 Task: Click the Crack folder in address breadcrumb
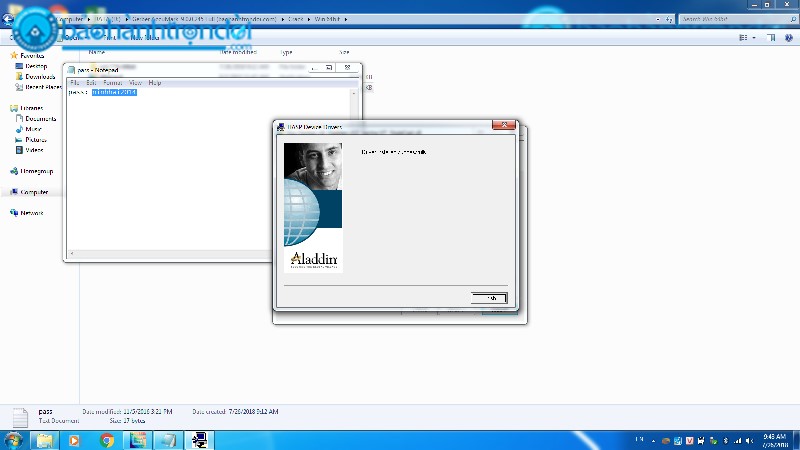click(295, 19)
